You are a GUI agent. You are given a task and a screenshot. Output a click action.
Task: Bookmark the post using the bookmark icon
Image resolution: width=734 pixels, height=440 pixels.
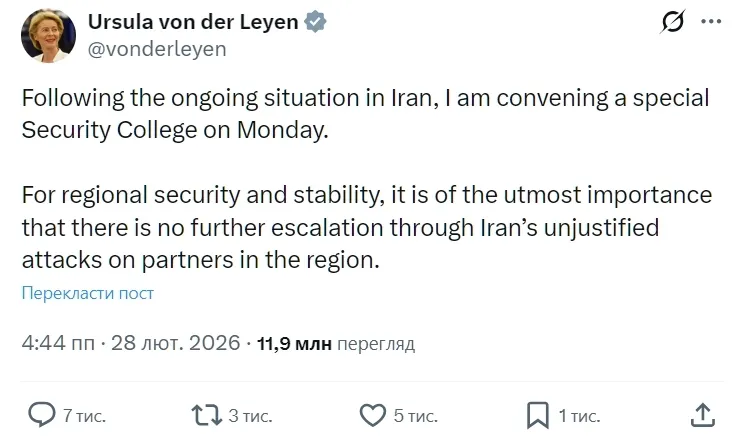[x=537, y=414]
